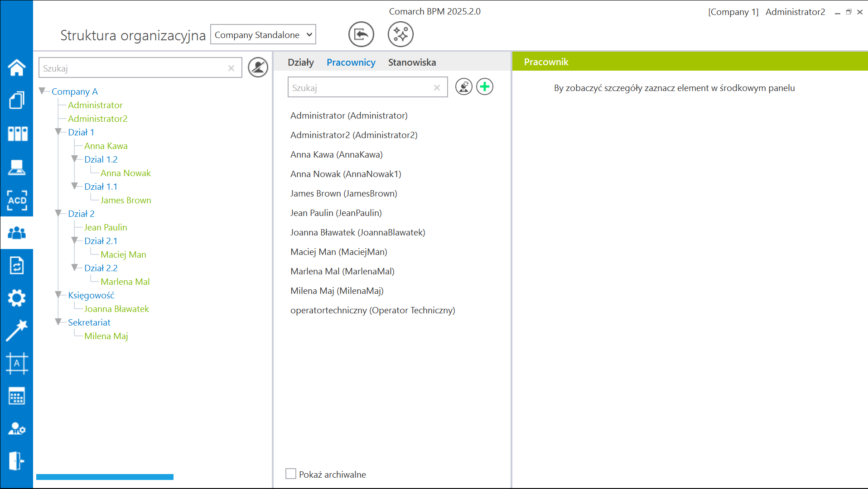Screen dimensions: 868x489
Task: Collapse the Company A tree node
Action: (x=43, y=91)
